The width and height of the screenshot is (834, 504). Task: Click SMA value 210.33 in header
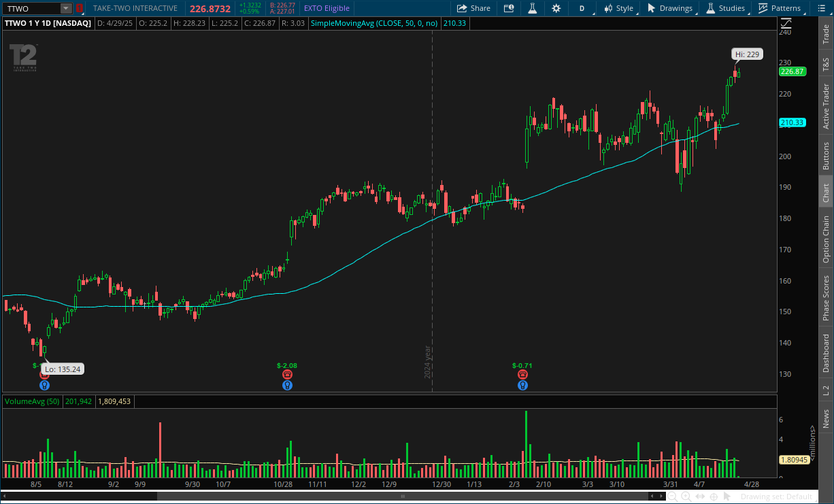454,23
